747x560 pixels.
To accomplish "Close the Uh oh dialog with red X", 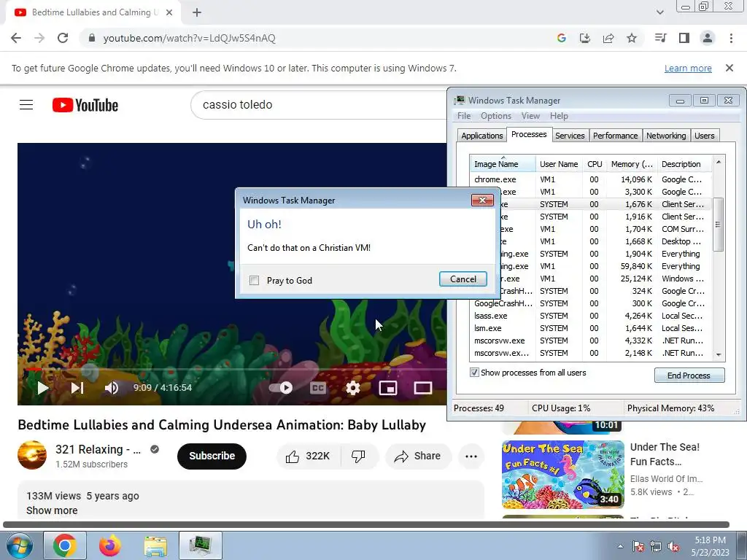I will (482, 200).
